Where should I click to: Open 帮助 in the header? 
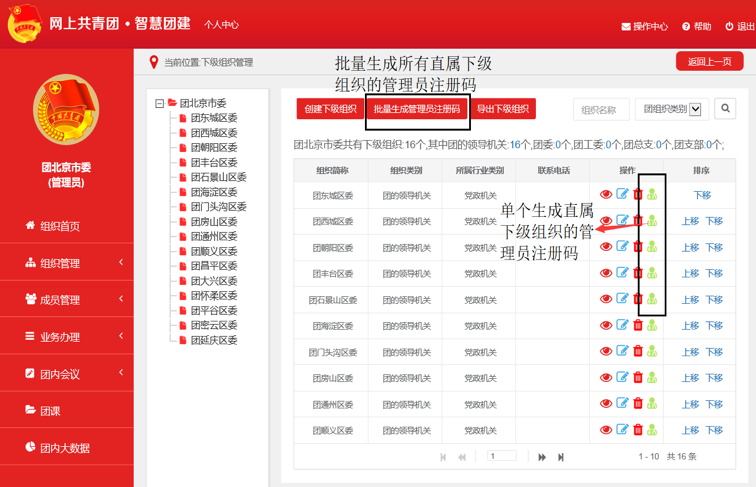697,27
